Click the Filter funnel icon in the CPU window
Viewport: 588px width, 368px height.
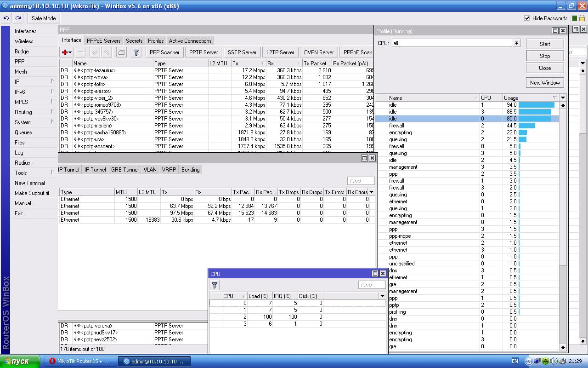click(x=215, y=285)
